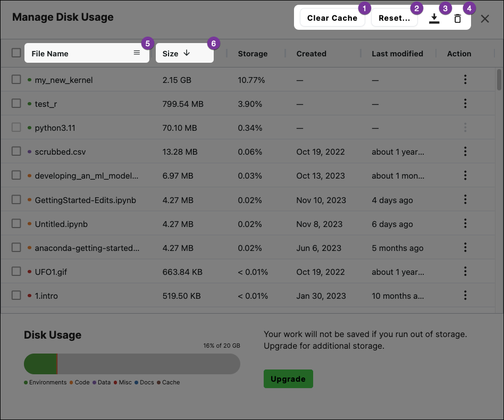Click the download icon in the toolbar
The height and width of the screenshot is (420, 504).
point(434,18)
